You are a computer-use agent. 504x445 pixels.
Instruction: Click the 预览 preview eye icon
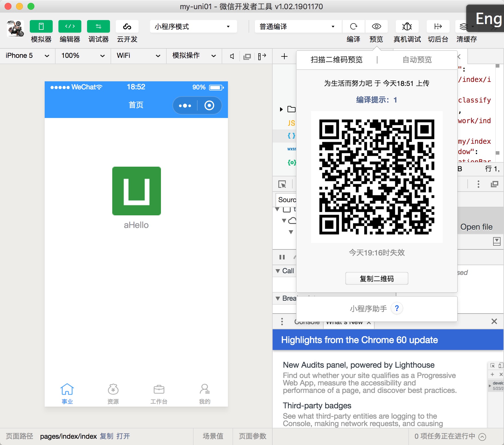(x=376, y=26)
